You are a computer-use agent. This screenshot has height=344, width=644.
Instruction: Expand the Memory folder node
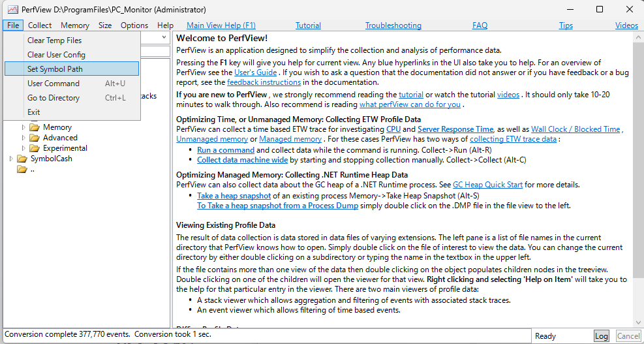pyautogui.click(x=23, y=127)
